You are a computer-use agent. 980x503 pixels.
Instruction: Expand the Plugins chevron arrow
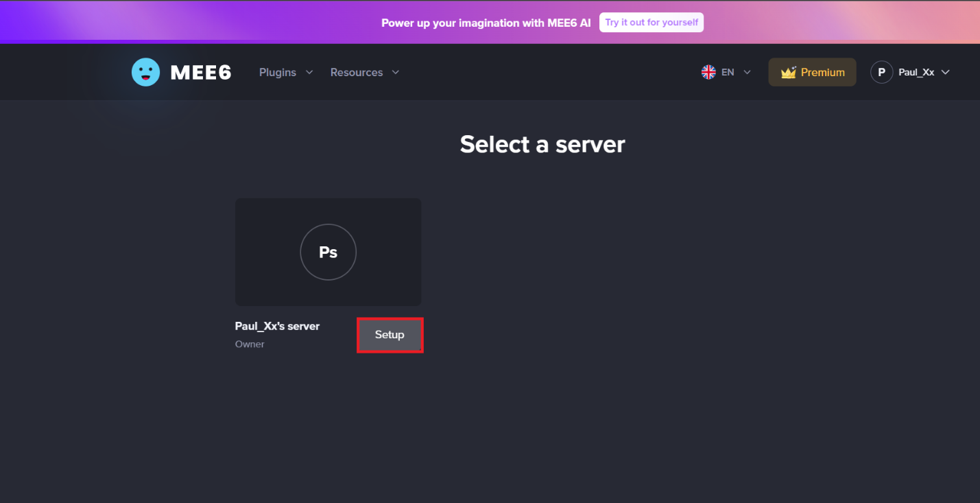click(x=309, y=72)
